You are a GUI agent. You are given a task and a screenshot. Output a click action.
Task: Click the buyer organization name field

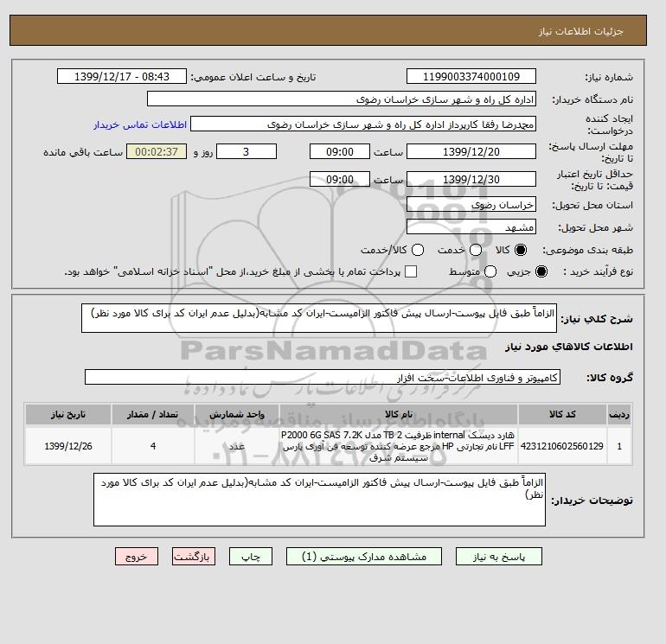(342, 99)
